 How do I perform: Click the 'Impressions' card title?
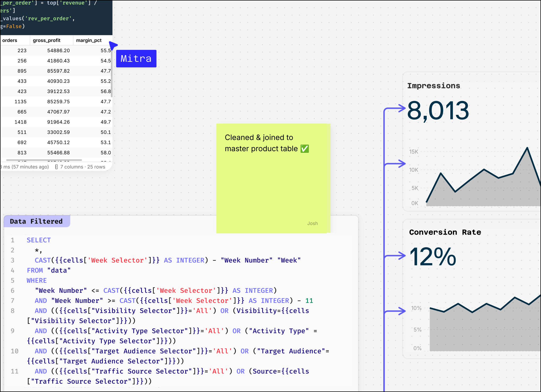coord(434,86)
